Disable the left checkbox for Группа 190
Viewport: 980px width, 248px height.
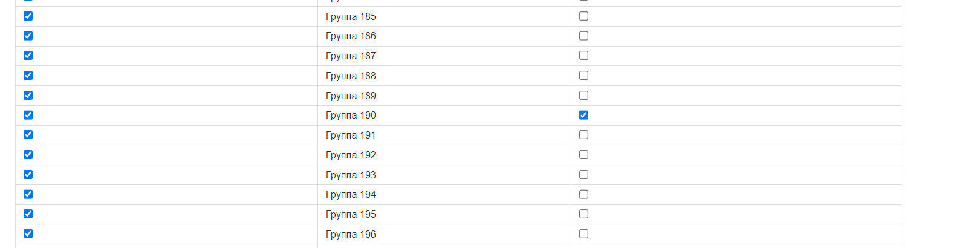point(28,115)
